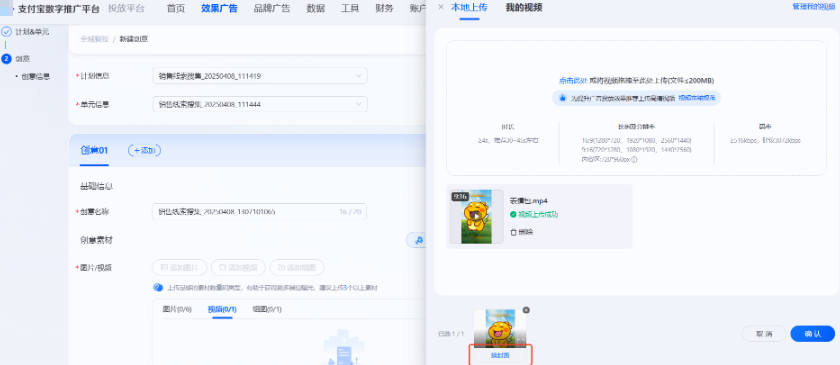Image resolution: width=840 pixels, height=365 pixels.
Task: Switch to the 我的视频 tab
Action: [x=524, y=7]
